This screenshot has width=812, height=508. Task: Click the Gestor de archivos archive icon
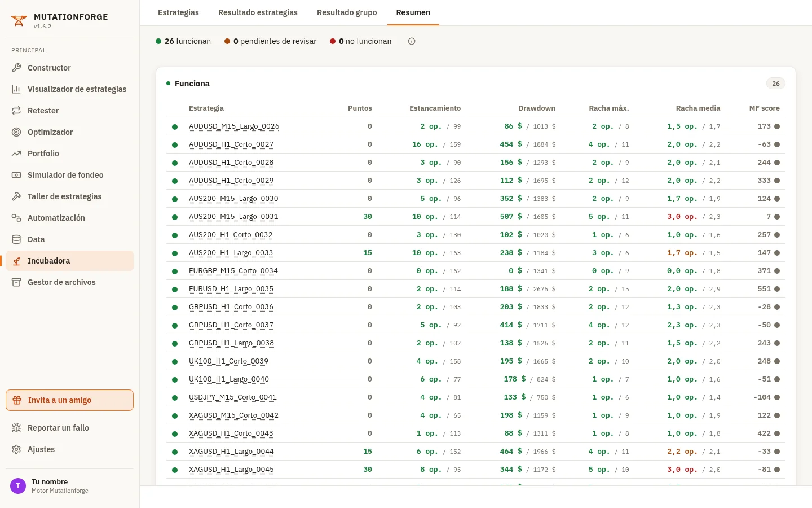tap(16, 282)
